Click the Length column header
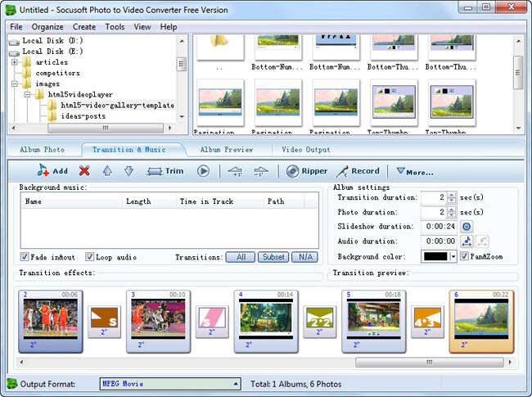 149,201
